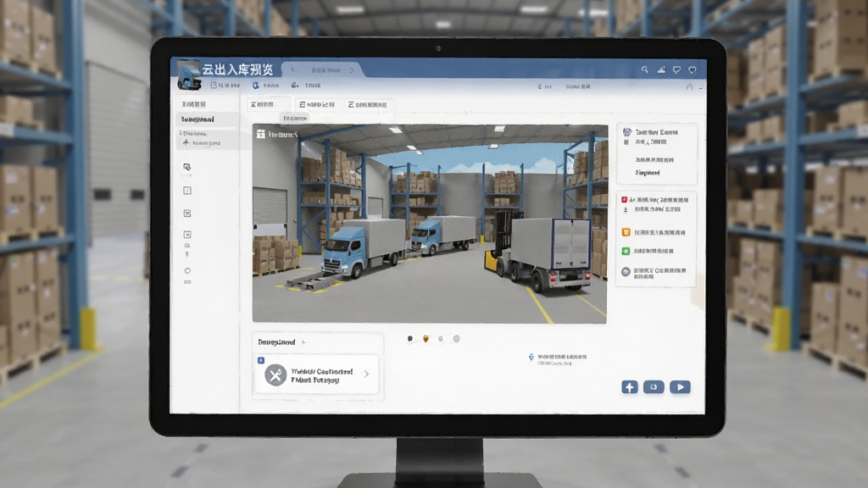
Task: Open search with the magnifier icon
Action: (x=644, y=69)
